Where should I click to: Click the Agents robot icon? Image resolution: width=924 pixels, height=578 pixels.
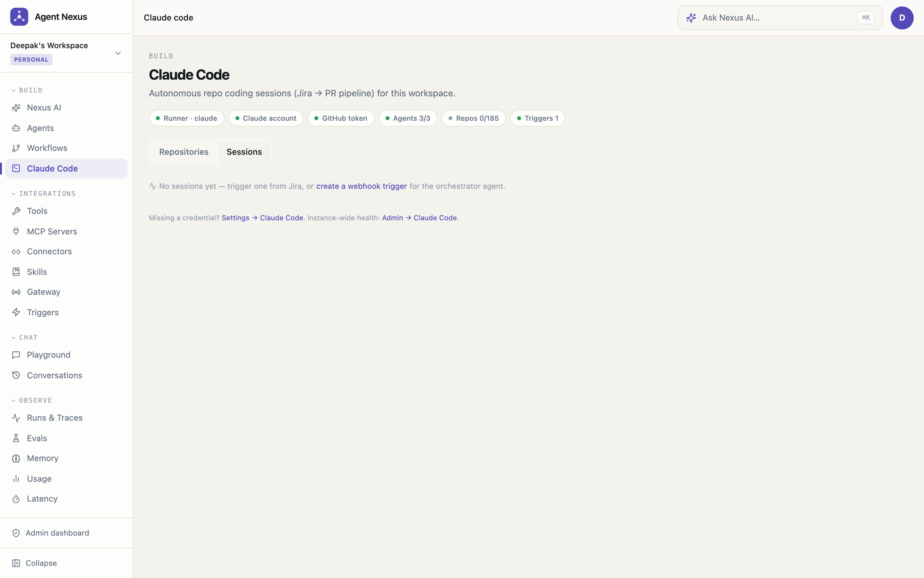[16, 128]
